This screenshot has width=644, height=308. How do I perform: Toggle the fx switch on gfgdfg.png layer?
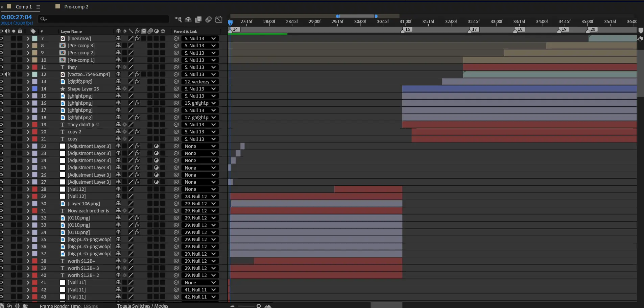click(137, 81)
